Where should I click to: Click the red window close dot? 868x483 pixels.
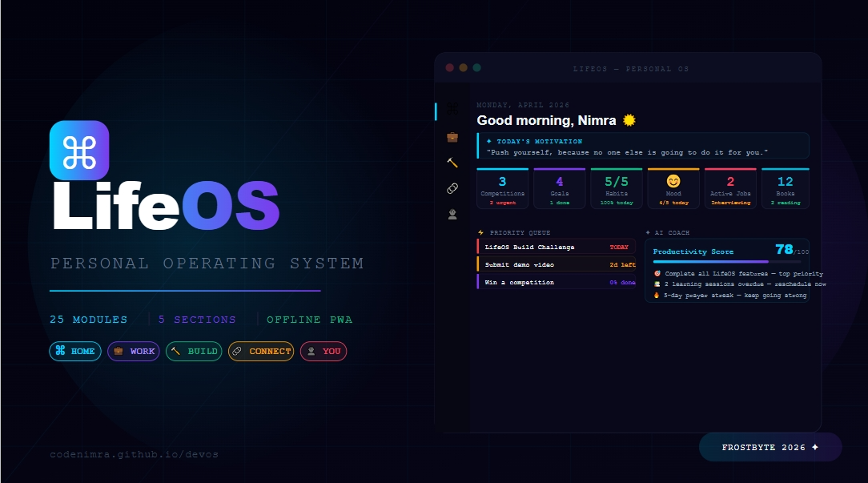pyautogui.click(x=449, y=67)
